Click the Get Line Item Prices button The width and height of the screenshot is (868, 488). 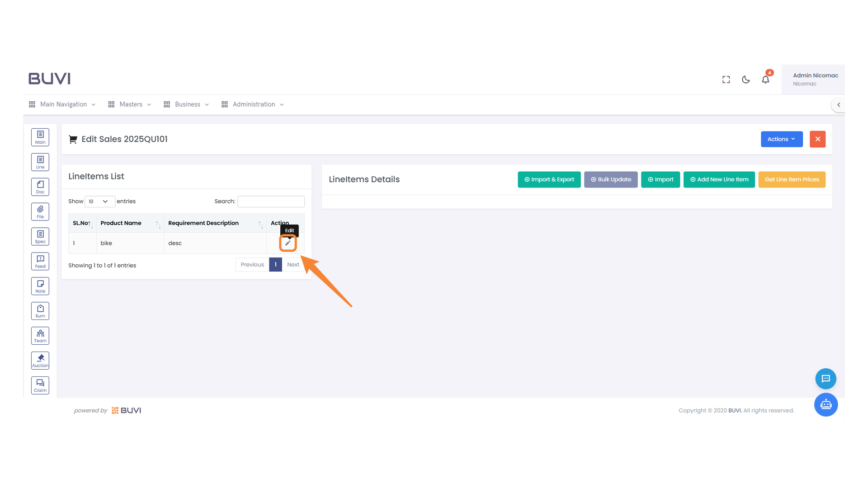click(792, 179)
